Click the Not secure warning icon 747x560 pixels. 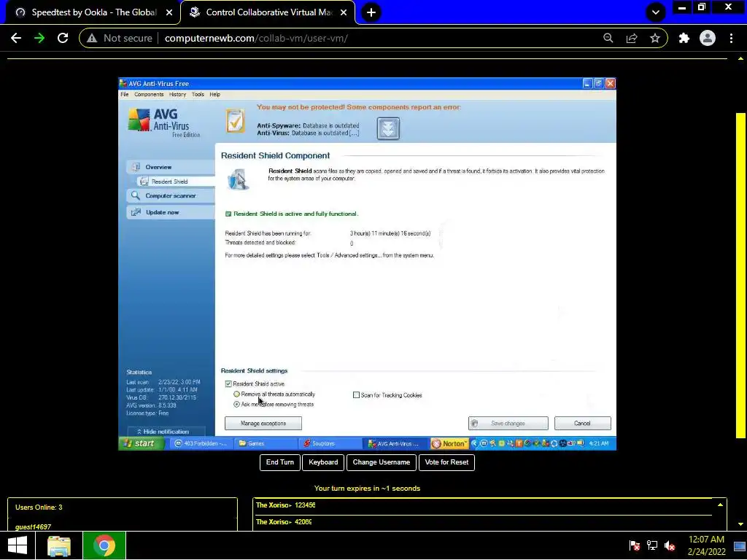click(x=92, y=38)
